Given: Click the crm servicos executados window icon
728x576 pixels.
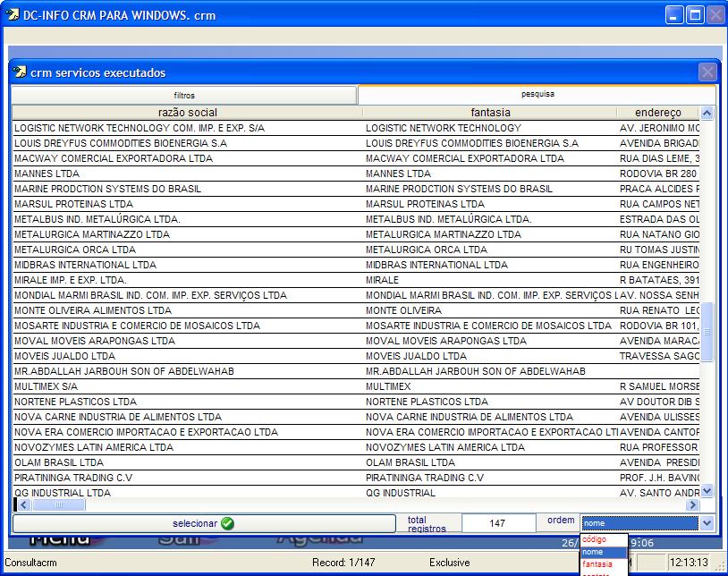Looking at the screenshot, I should (20, 72).
